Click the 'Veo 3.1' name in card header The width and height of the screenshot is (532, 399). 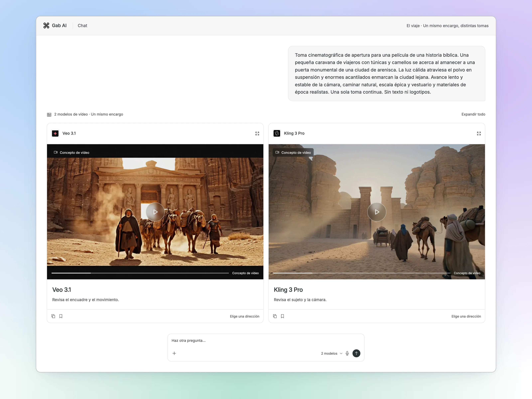69,133
